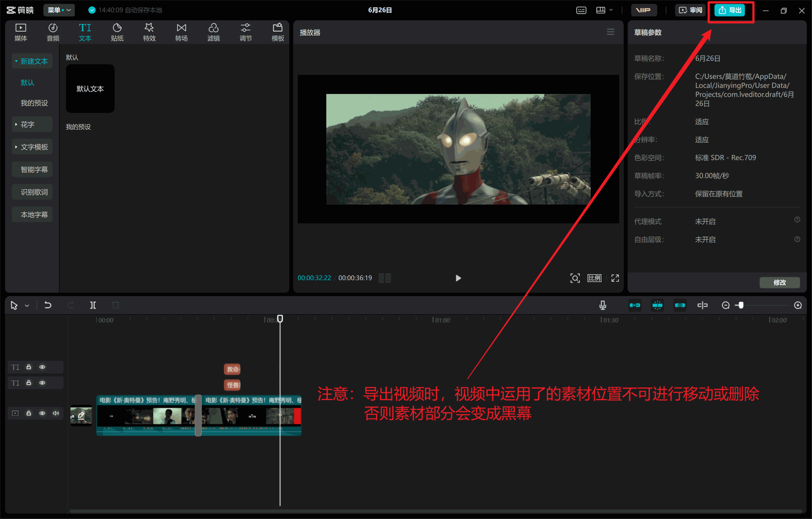This screenshot has height=519, width=812.
Task: Open the player panel hamburger menu
Action: pos(611,32)
